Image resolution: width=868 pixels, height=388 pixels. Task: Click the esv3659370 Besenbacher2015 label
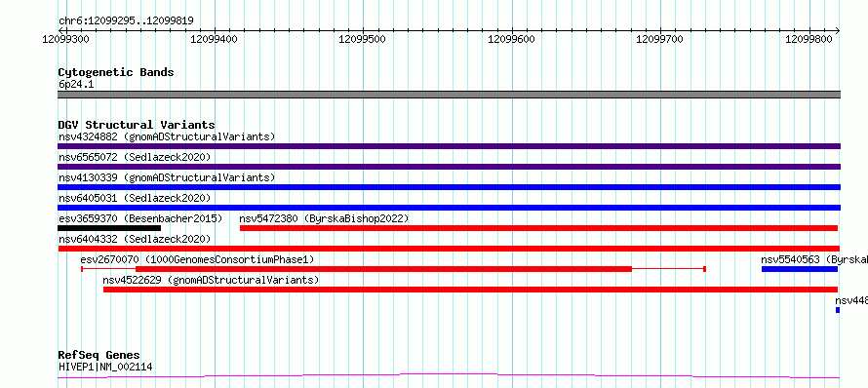140,218
